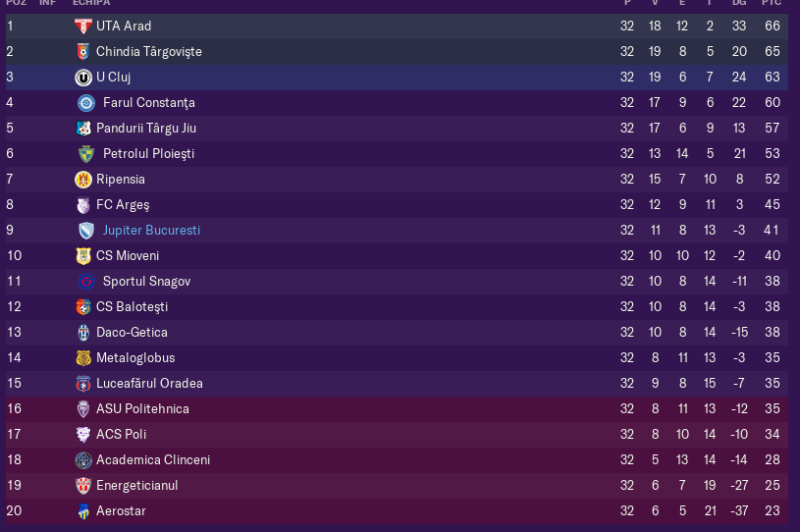Click the Ripensia yellow round crest
Image resolution: width=800 pixels, height=532 pixels.
pyautogui.click(x=83, y=180)
